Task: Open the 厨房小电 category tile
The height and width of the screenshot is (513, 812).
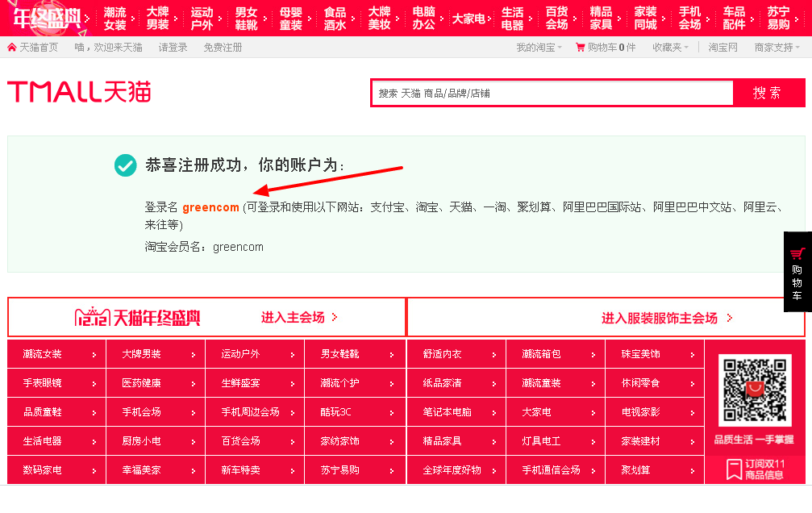Action: tap(156, 441)
